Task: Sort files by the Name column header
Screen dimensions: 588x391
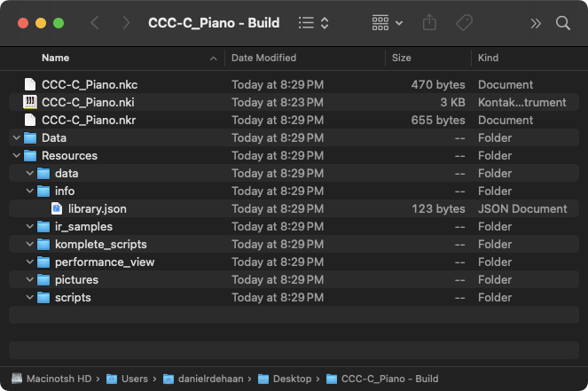Action: click(55, 58)
